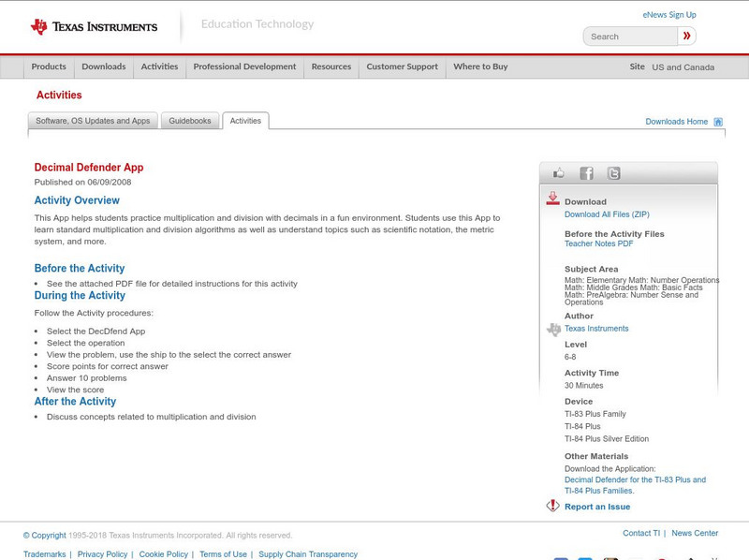Viewport: 749px width, 560px height.
Task: Click the Subject Area label
Action: tap(592, 269)
